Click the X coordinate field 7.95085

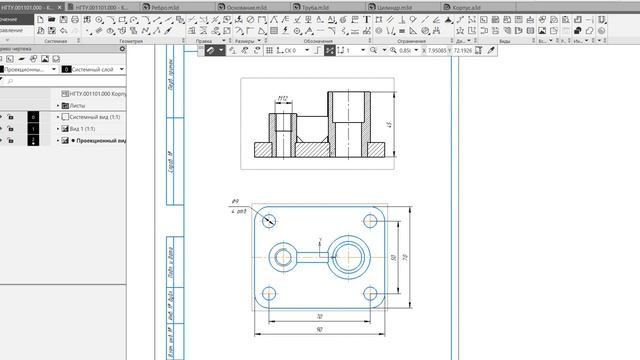[x=437, y=50]
